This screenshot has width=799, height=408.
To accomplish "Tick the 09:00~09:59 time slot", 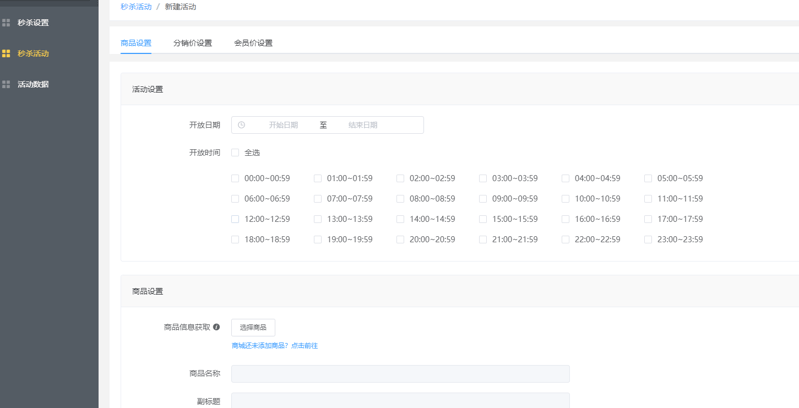I will click(483, 199).
